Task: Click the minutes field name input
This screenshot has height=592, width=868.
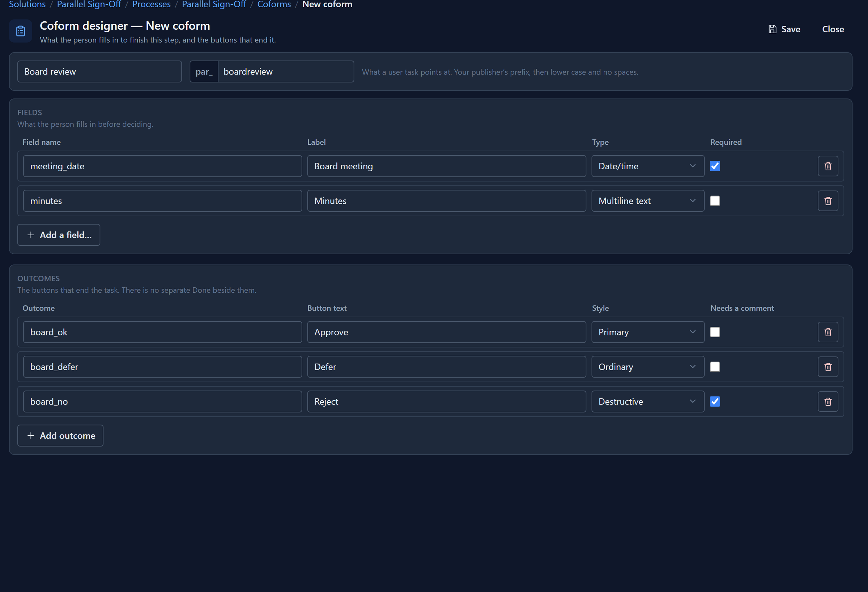Action: pos(162,201)
